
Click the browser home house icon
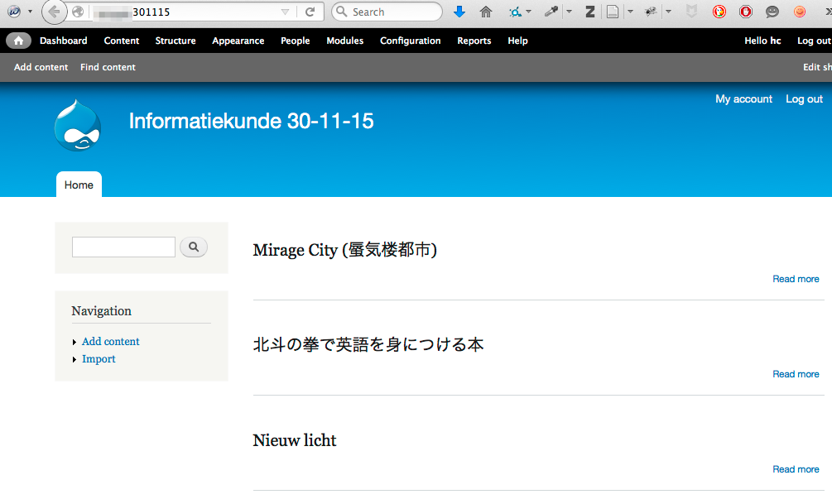pos(486,12)
